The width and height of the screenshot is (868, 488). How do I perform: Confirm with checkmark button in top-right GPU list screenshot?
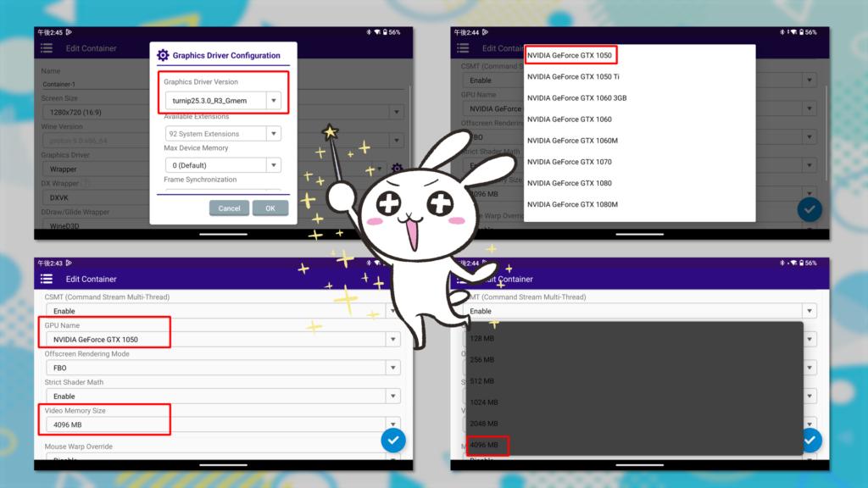810,210
